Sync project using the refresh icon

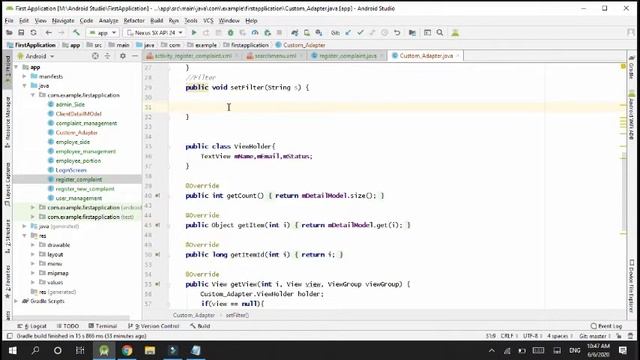[x=33, y=33]
